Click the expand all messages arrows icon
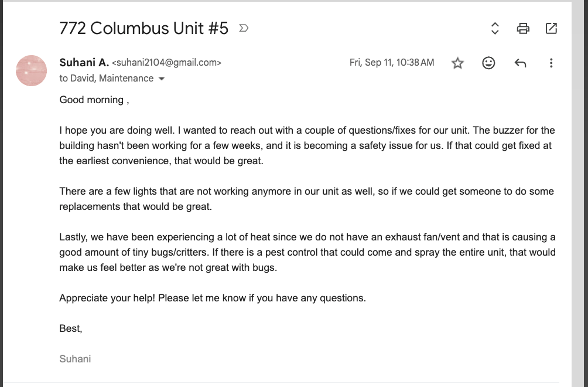The width and height of the screenshot is (588, 387). (495, 28)
